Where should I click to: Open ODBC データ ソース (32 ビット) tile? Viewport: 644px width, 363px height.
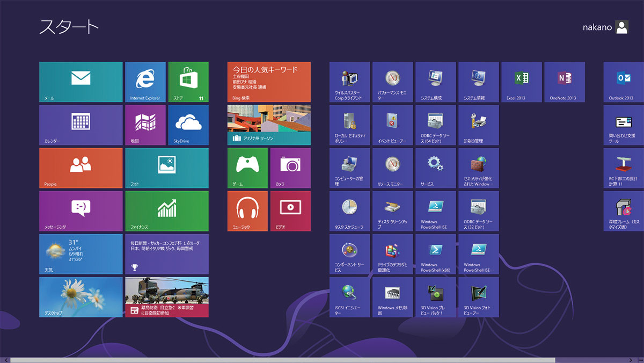point(479,210)
